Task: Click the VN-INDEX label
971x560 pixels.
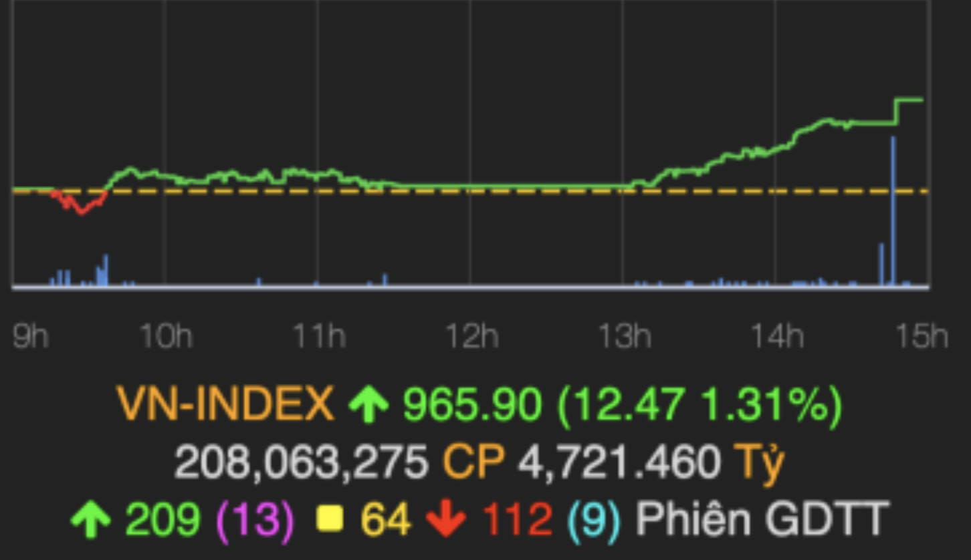Action: tap(225, 405)
